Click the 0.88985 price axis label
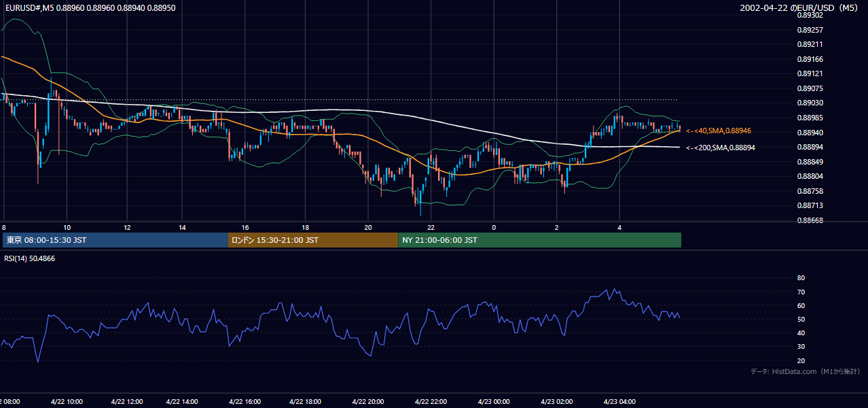The width and height of the screenshot is (868, 408). [810, 118]
